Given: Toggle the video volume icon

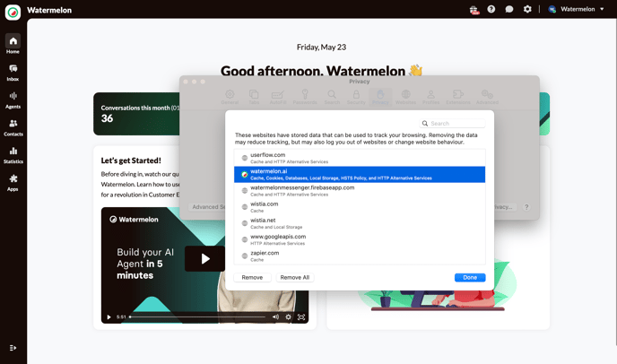Looking at the screenshot, I should (x=275, y=316).
